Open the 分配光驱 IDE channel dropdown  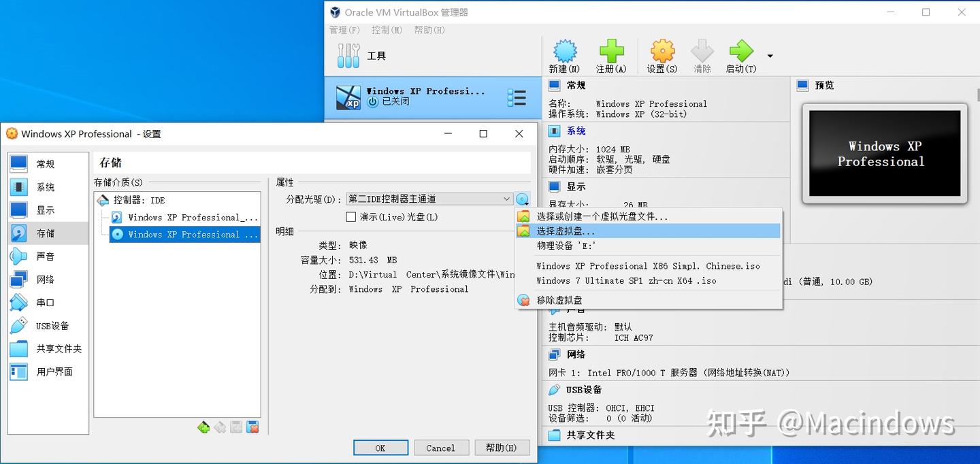(x=429, y=199)
